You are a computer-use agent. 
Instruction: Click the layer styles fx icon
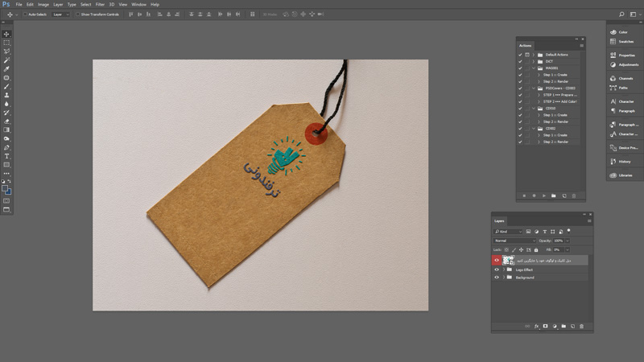pyautogui.click(x=536, y=327)
